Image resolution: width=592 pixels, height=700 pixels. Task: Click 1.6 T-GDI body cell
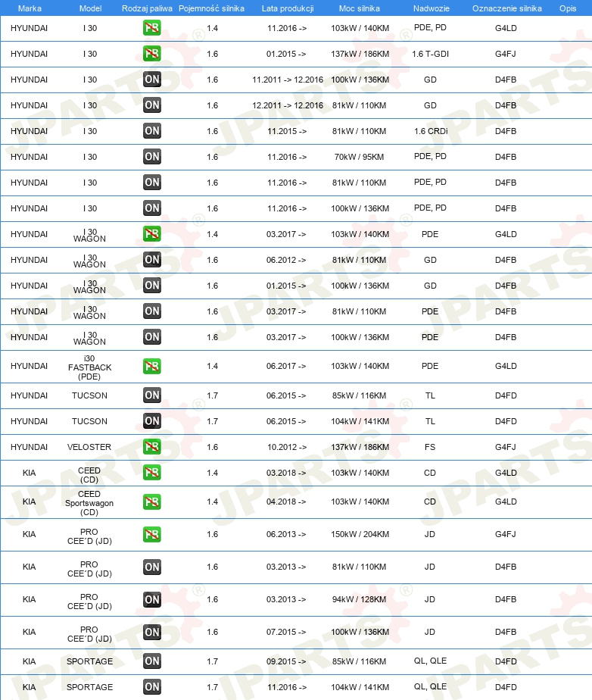pos(430,54)
